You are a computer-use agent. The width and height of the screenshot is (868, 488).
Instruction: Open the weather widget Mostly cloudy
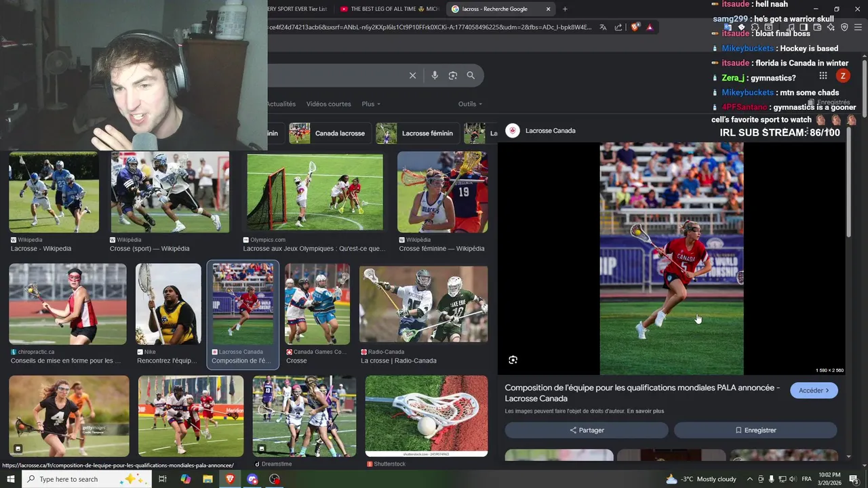coord(701,479)
